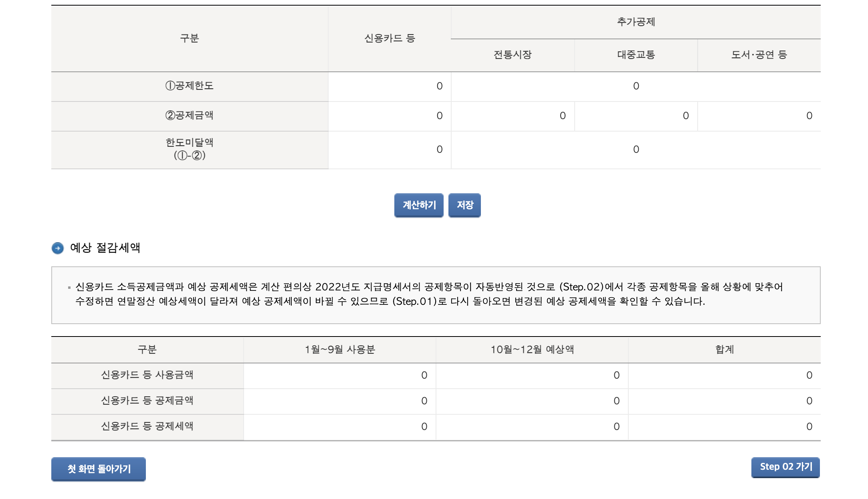Click 신용카드 등 사용금액 value for 1월~9월

(339, 375)
